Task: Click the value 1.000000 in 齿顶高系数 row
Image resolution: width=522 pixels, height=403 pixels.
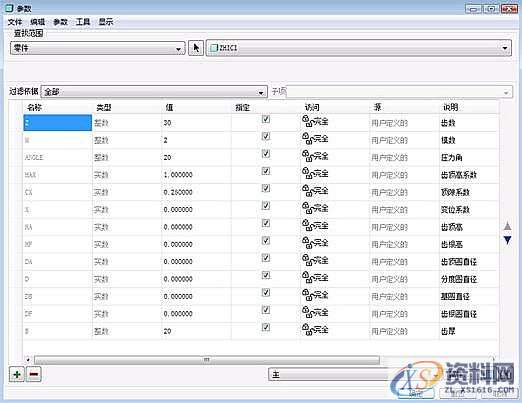Action: click(178, 175)
